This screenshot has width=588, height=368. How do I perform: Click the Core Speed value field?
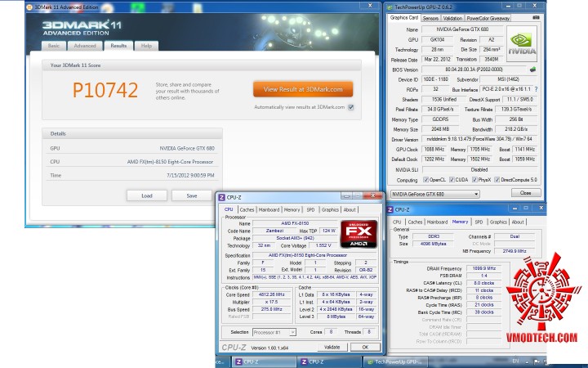pyautogui.click(x=272, y=294)
